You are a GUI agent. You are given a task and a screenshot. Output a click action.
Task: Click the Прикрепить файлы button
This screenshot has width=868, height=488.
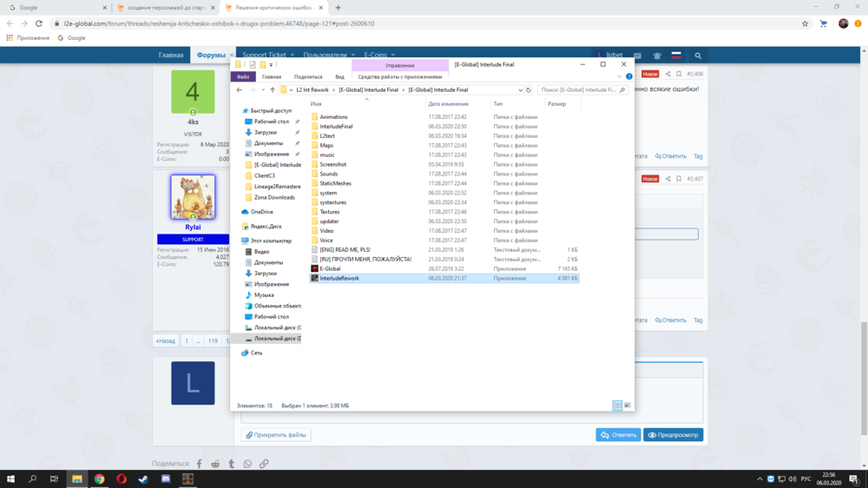point(276,435)
